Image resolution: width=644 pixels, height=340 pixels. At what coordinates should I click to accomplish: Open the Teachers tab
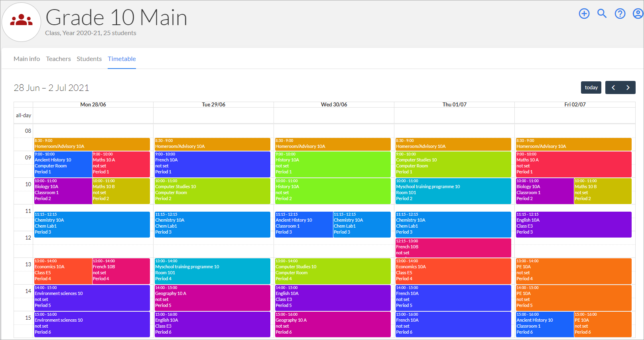58,59
